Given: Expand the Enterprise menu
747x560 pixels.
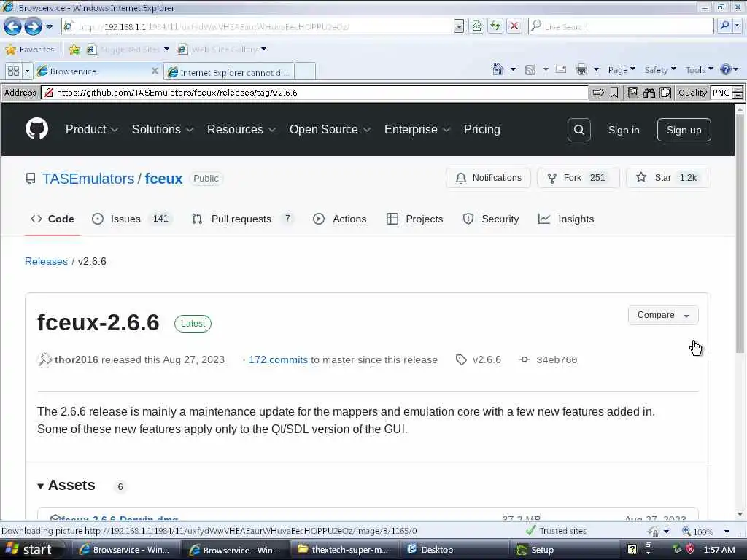Looking at the screenshot, I should coord(417,130).
